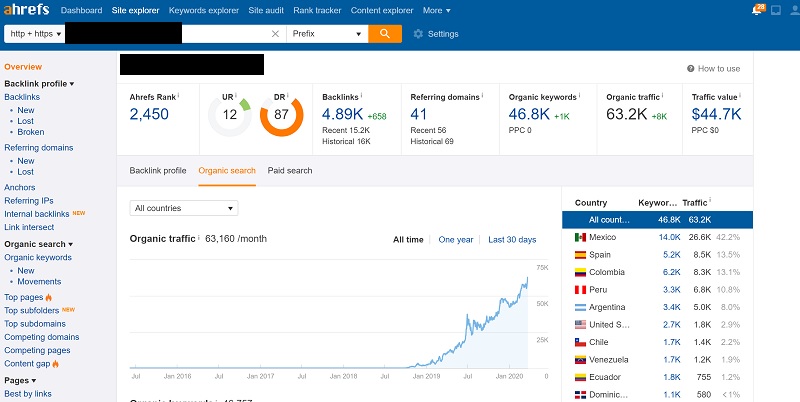Click the Mexico flag icon
Image resolution: width=800 pixels, height=402 pixels.
pyautogui.click(x=580, y=237)
